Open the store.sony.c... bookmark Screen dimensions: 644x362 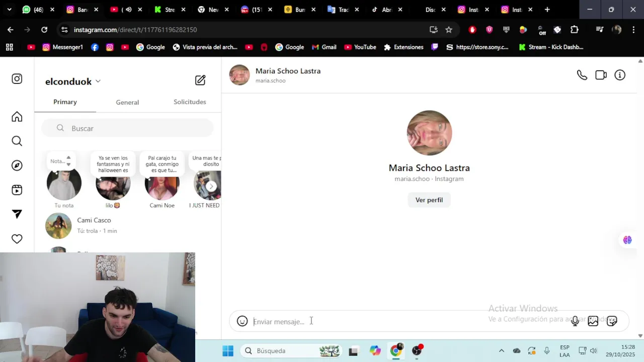477,47
